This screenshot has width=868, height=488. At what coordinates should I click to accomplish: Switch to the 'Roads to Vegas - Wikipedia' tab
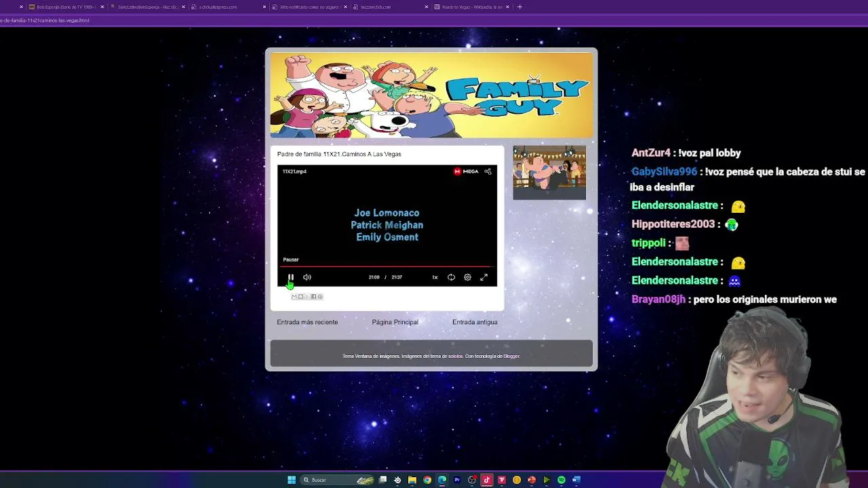point(470,7)
